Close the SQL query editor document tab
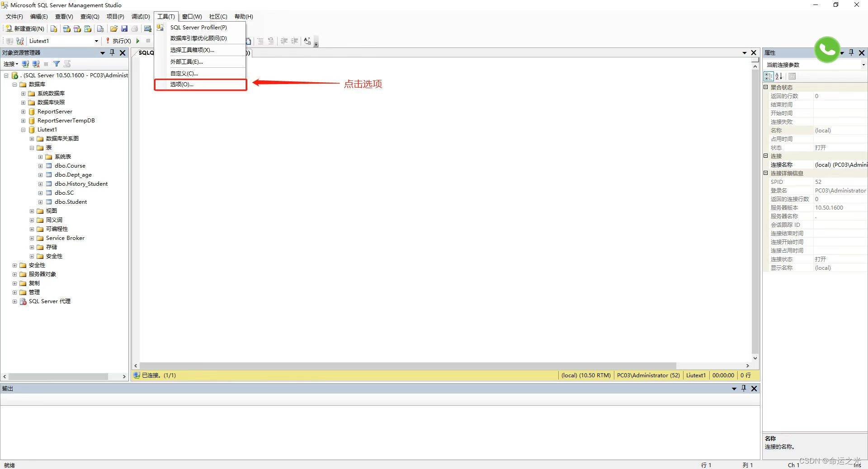Viewport: 868px width, 469px height. [x=754, y=53]
